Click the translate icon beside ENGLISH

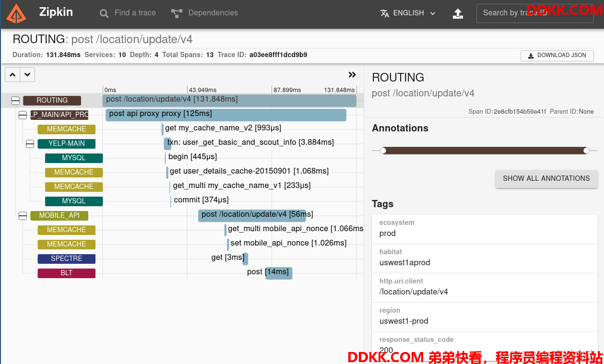point(384,13)
